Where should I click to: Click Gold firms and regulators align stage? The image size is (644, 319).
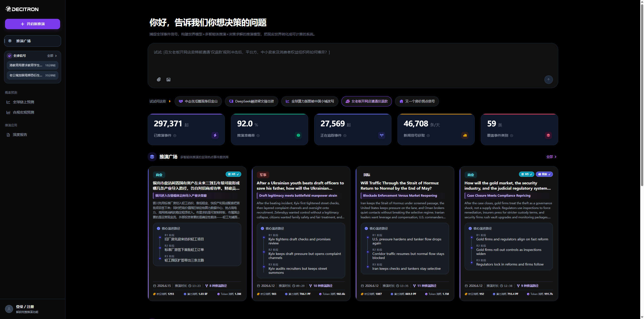pos(512,239)
